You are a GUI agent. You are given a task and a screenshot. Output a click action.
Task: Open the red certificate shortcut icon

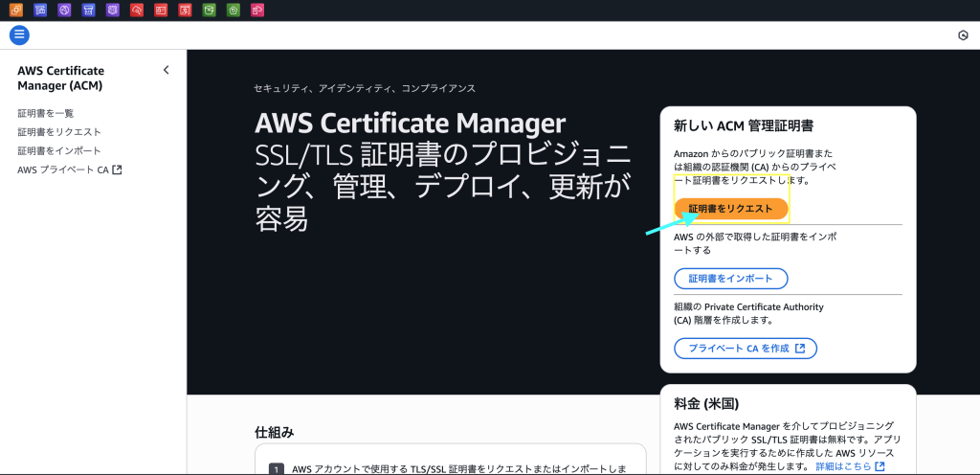pyautogui.click(x=185, y=10)
